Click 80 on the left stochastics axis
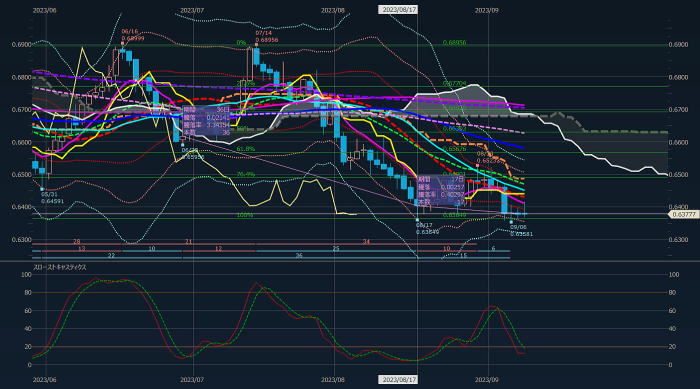Image resolution: width=700 pixels, height=389 pixels. point(28,293)
